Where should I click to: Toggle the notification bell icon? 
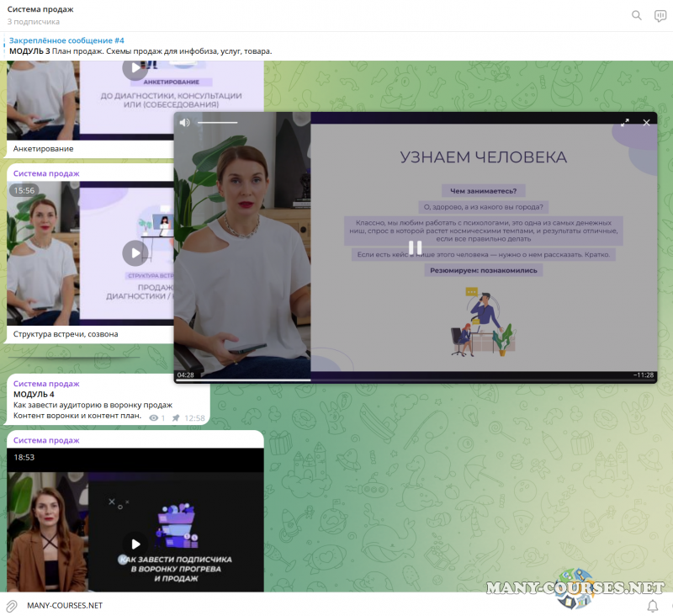(x=653, y=605)
